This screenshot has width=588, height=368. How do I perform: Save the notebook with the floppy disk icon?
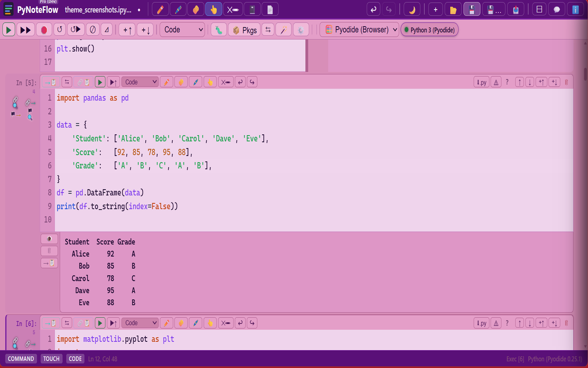pos(472,9)
